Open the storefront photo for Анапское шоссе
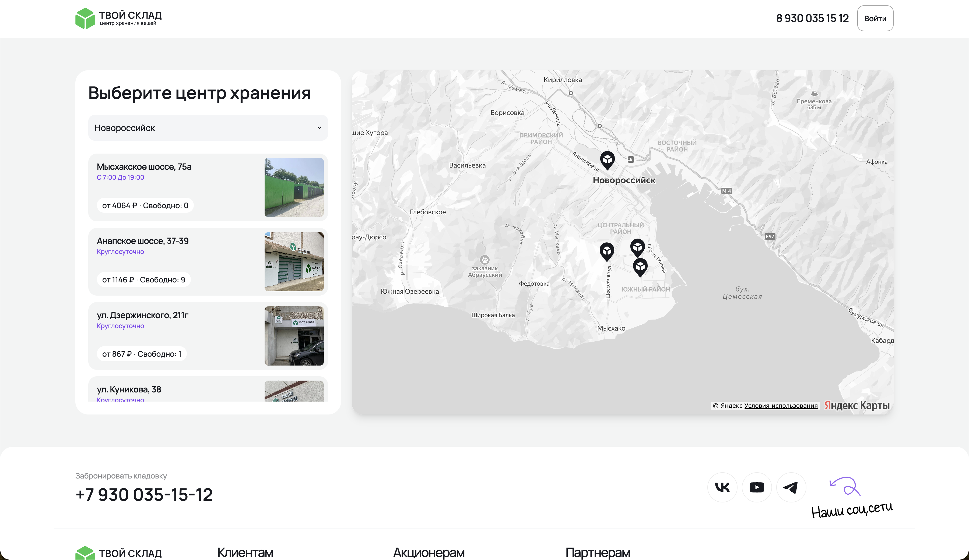Image resolution: width=969 pixels, height=560 pixels. point(294,261)
